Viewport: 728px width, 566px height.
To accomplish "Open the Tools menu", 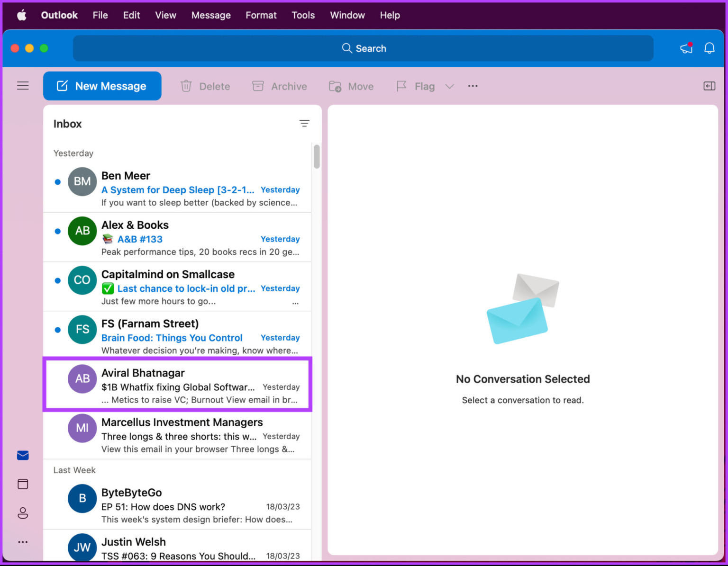I will pyautogui.click(x=303, y=15).
